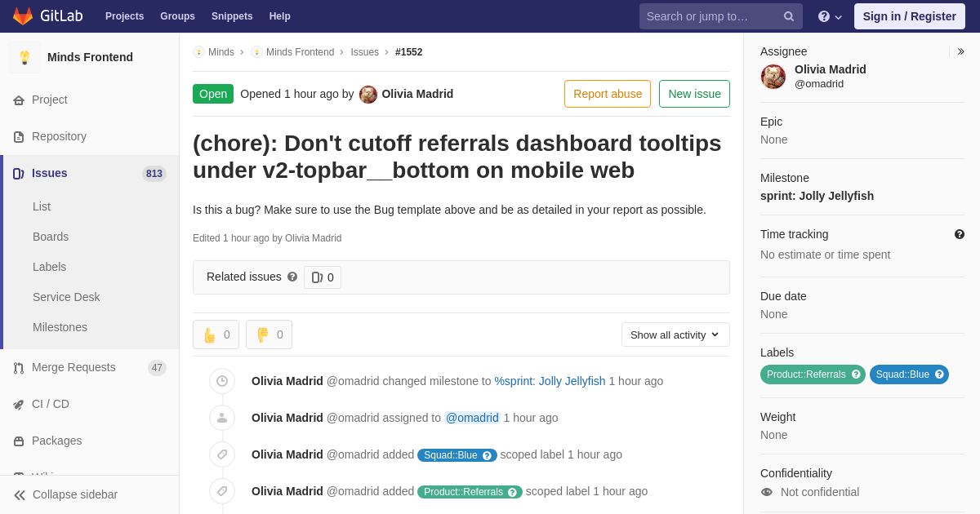
Task: Click the New issue button
Action: tap(694, 94)
